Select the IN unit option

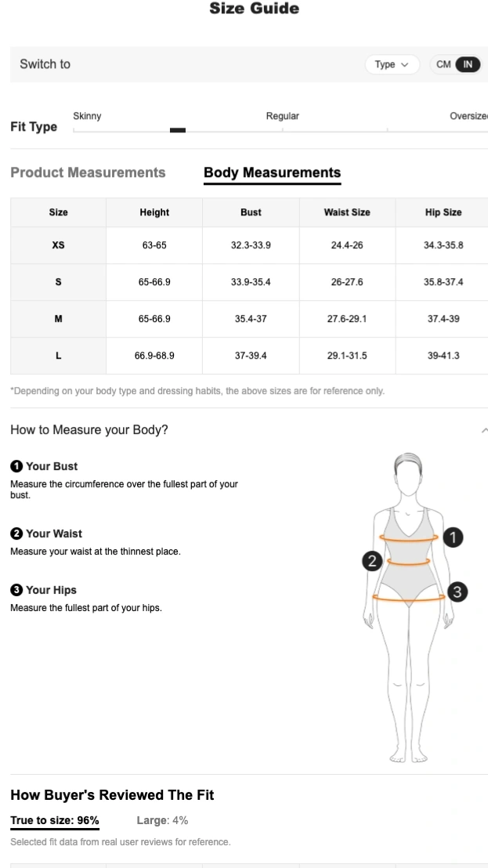(468, 64)
